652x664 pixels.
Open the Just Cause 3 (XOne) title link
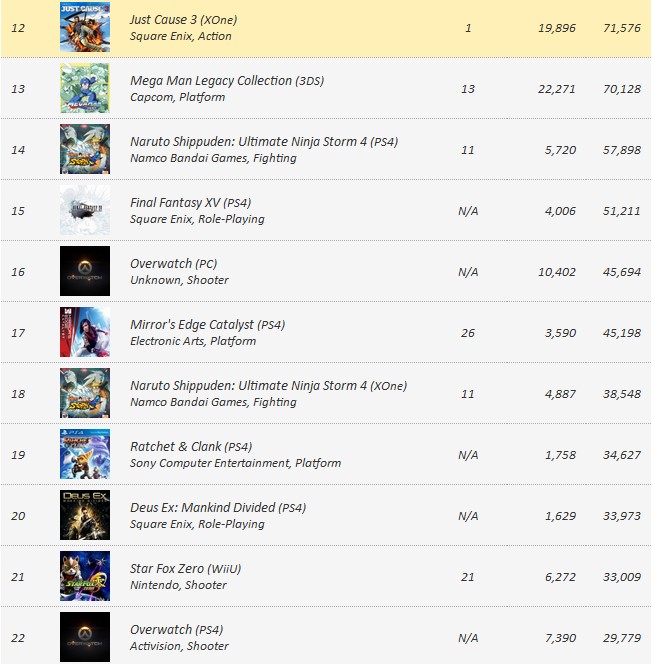point(183,20)
